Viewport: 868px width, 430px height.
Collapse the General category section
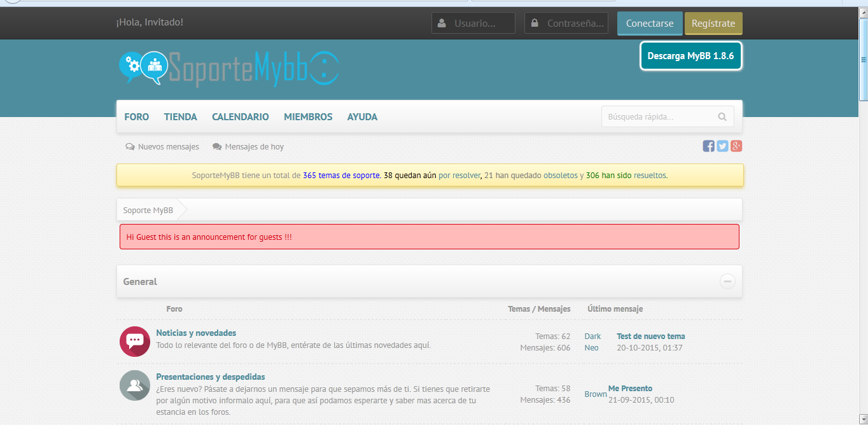[727, 281]
